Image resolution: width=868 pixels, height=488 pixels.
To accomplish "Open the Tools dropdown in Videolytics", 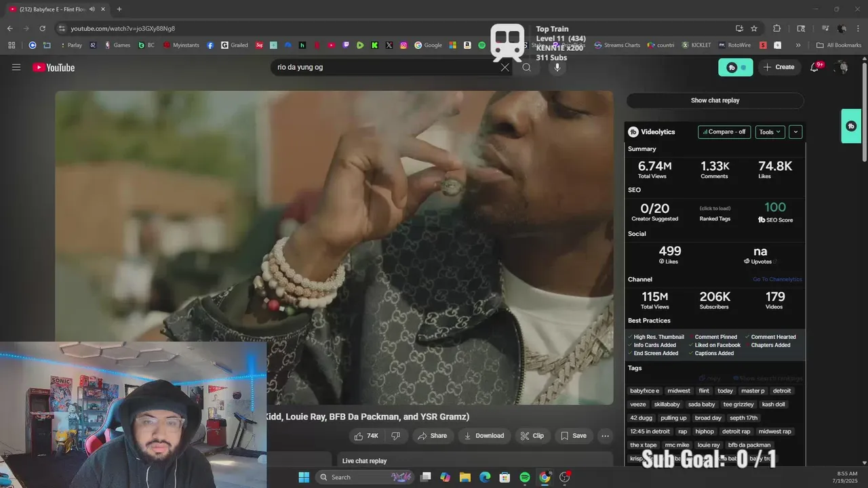I will coord(770,132).
